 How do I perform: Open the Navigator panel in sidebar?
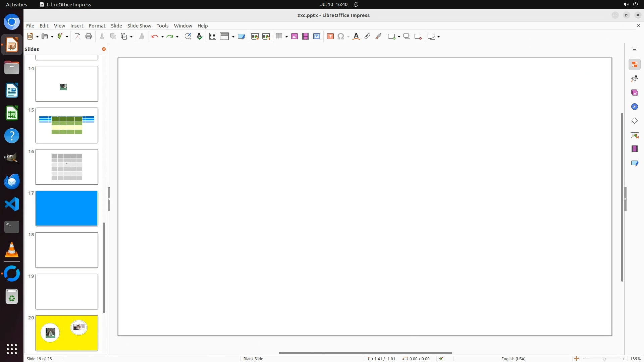634,107
